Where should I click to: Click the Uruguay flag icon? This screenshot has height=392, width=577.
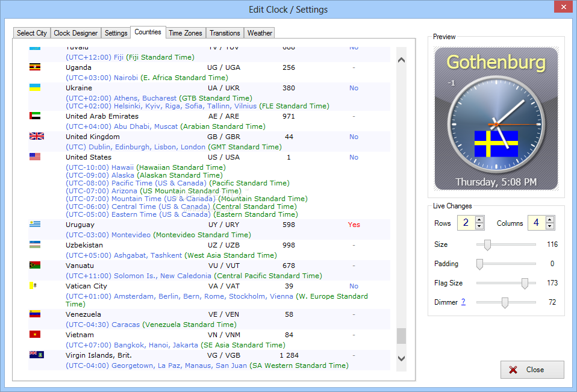(x=34, y=224)
